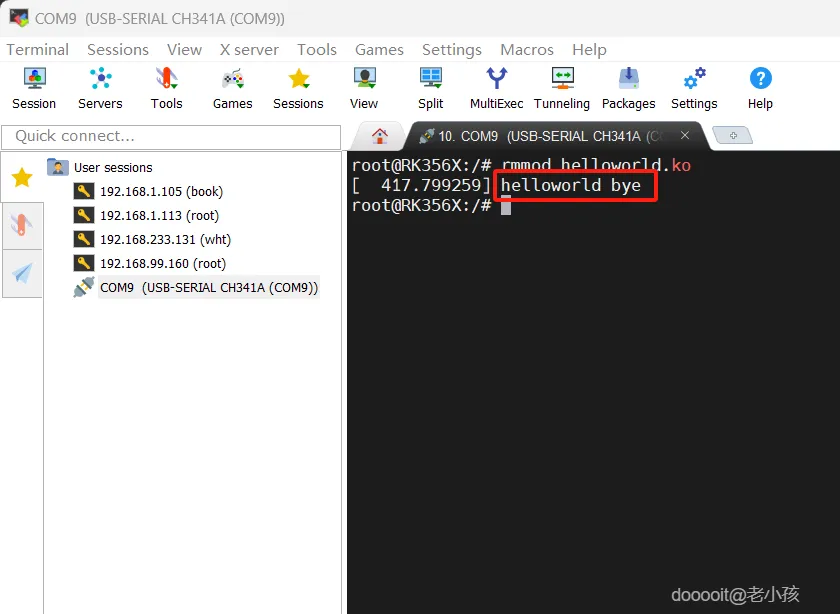Open the X server menu
The height and width of the screenshot is (614, 840).
click(249, 49)
